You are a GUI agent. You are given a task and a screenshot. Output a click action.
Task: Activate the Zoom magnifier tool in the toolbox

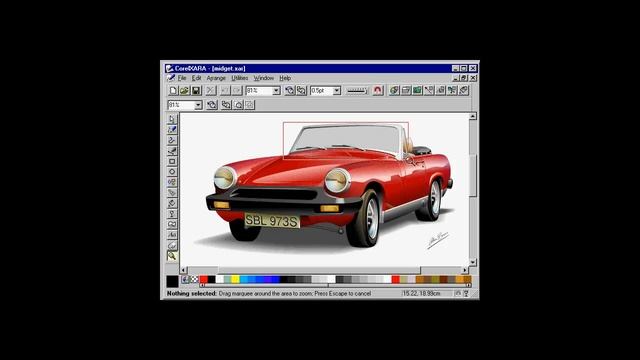172,256
